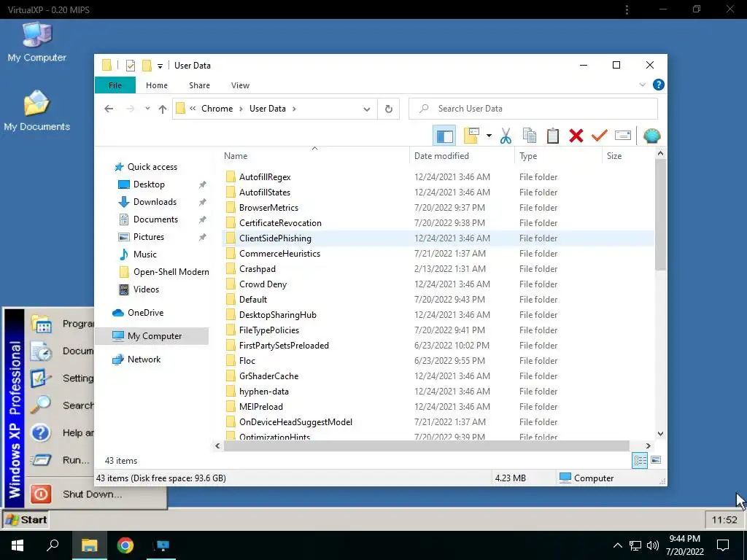Expand the folder options dropdown arrow
747x560 pixels.
[489, 136]
